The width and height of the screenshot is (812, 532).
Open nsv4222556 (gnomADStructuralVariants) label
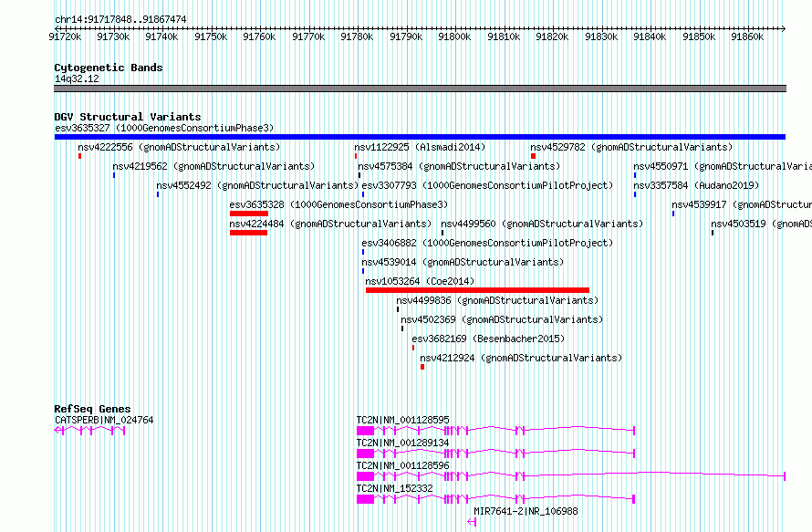[x=179, y=147]
